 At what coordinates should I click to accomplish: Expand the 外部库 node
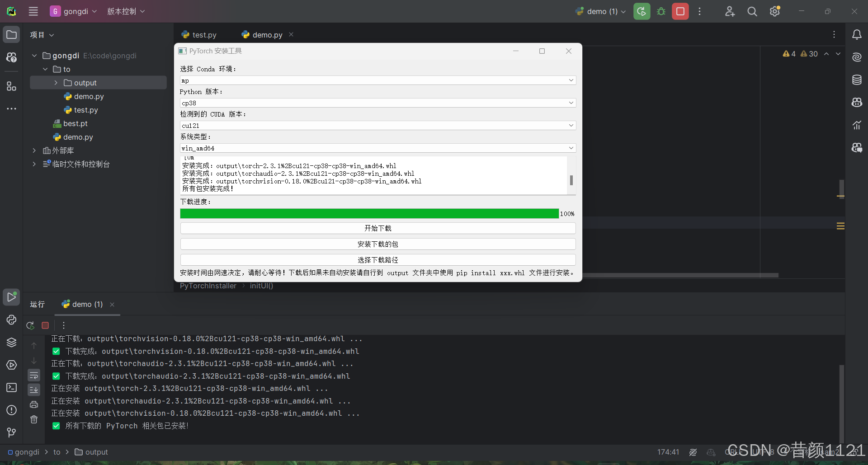[x=34, y=150]
